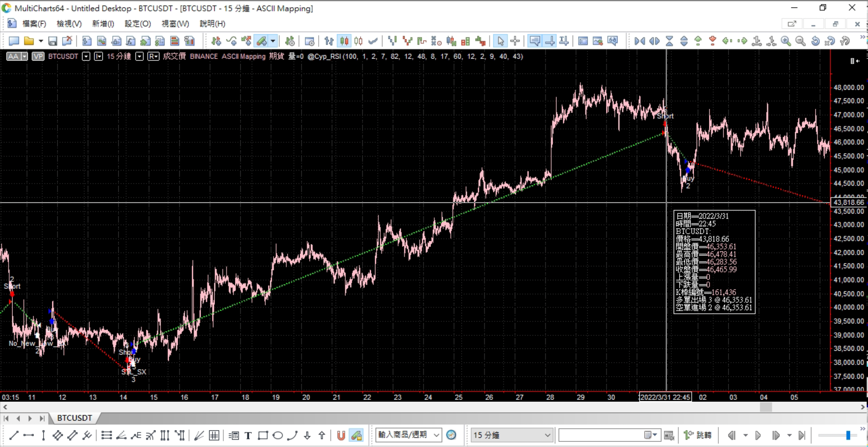The width and height of the screenshot is (868, 447).
Task: Toggle the candlestick chart style button
Action: pos(344,41)
